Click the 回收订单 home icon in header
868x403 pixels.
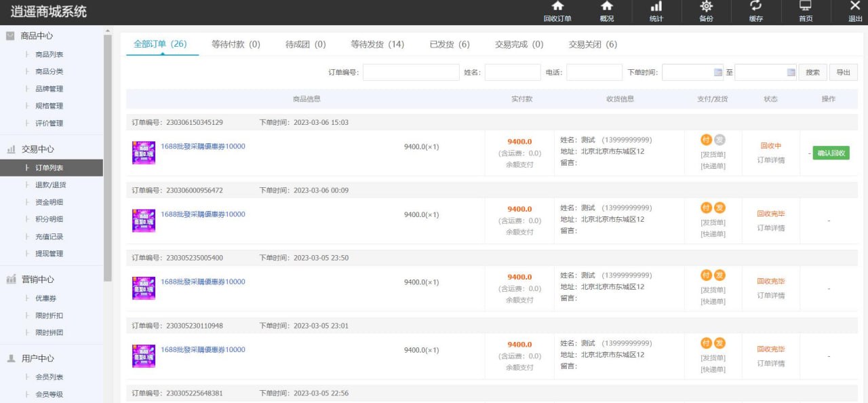[x=557, y=7]
